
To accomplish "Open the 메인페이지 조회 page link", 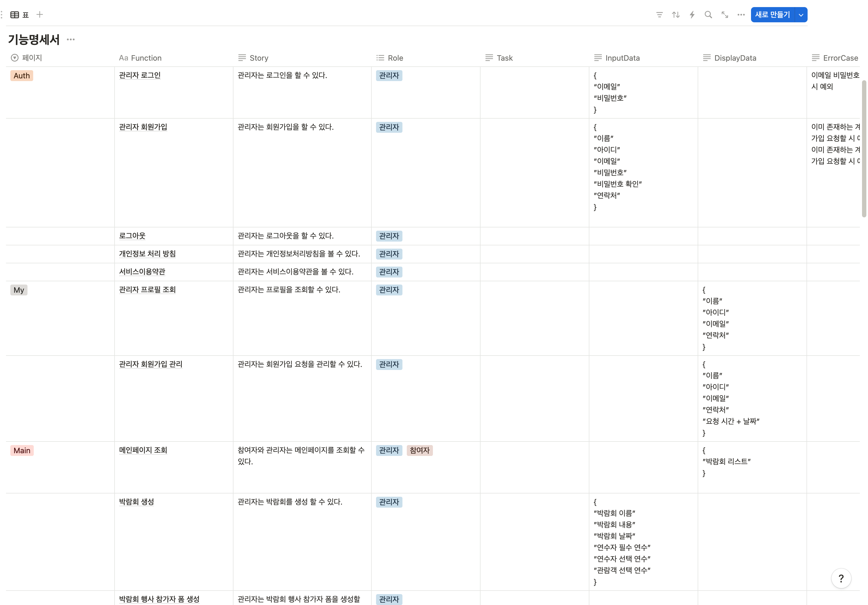I will [143, 450].
